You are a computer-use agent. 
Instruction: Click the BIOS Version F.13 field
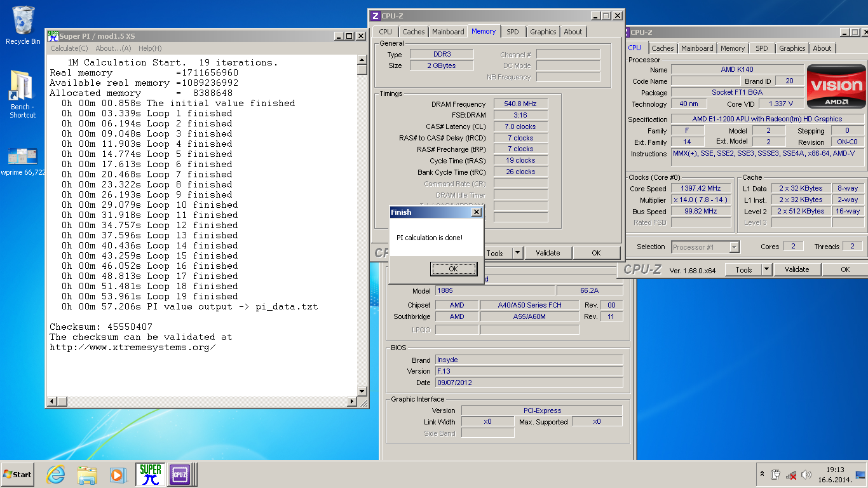tap(529, 371)
